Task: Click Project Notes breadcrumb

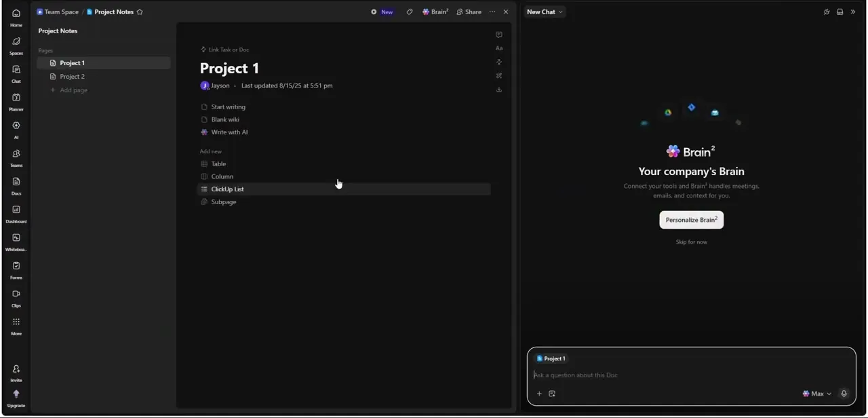Action: (110, 12)
